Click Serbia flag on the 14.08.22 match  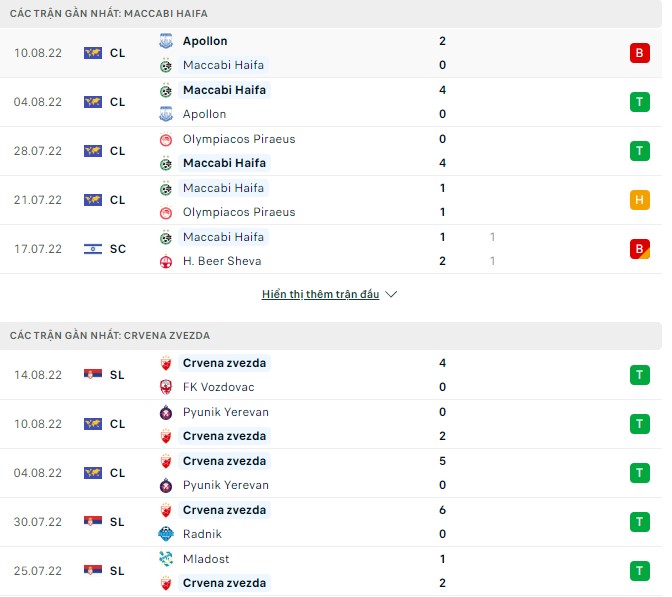click(x=93, y=375)
